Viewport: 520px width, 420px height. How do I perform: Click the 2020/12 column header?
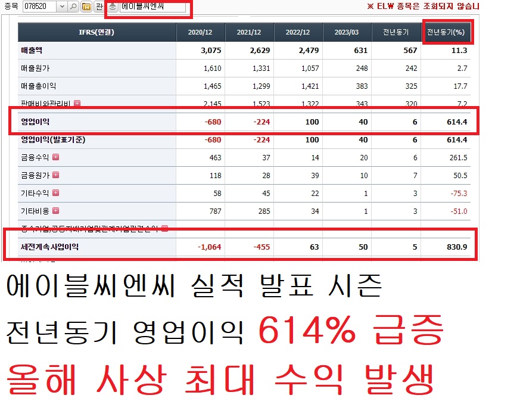pos(200,32)
